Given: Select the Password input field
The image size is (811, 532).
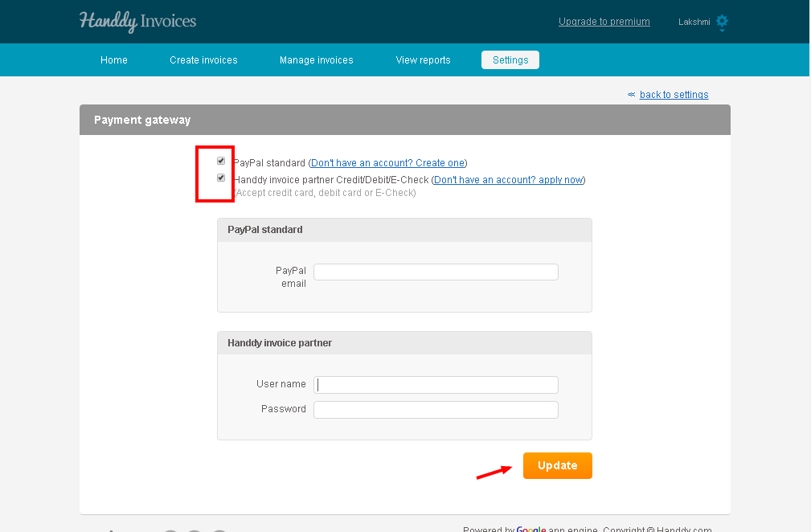Looking at the screenshot, I should [436, 410].
